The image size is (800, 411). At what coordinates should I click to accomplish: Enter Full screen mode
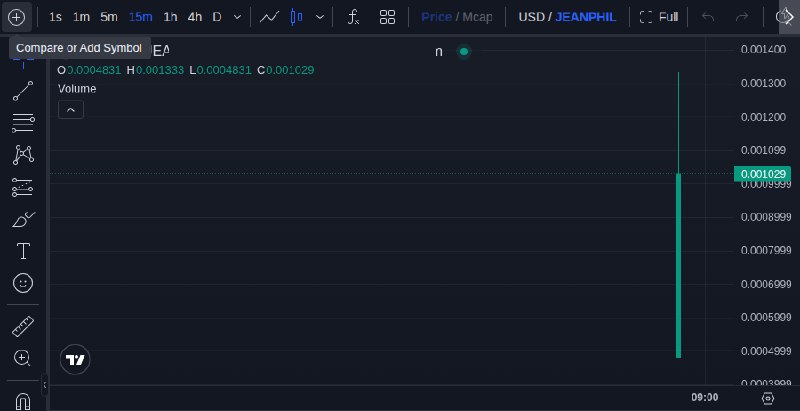click(659, 17)
